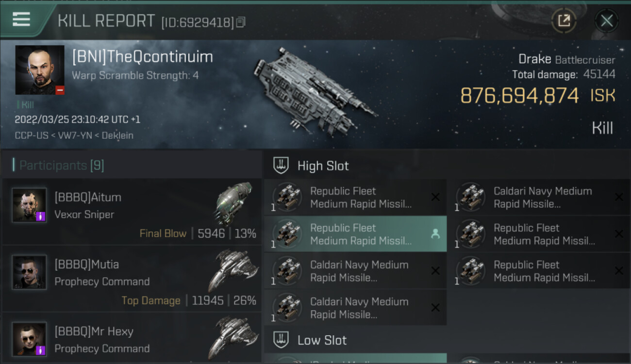Click the High Slot section icon
This screenshot has width=631, height=364.
click(282, 165)
